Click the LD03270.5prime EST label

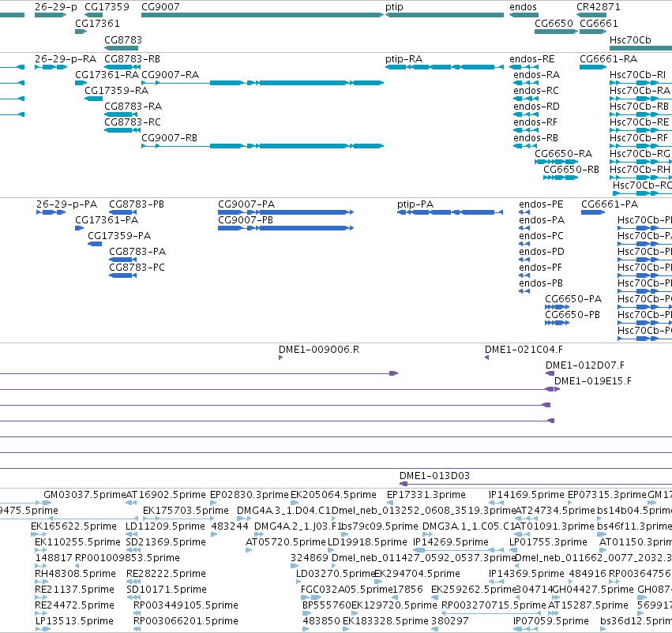coord(336,574)
